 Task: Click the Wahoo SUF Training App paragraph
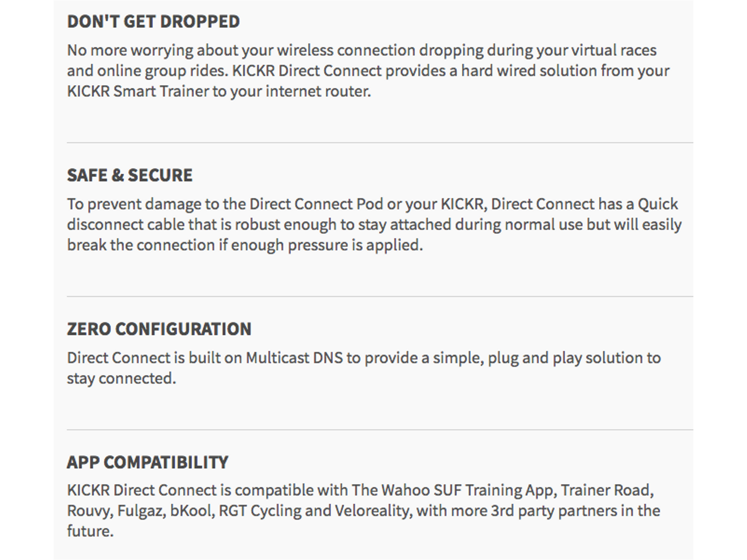click(x=364, y=511)
